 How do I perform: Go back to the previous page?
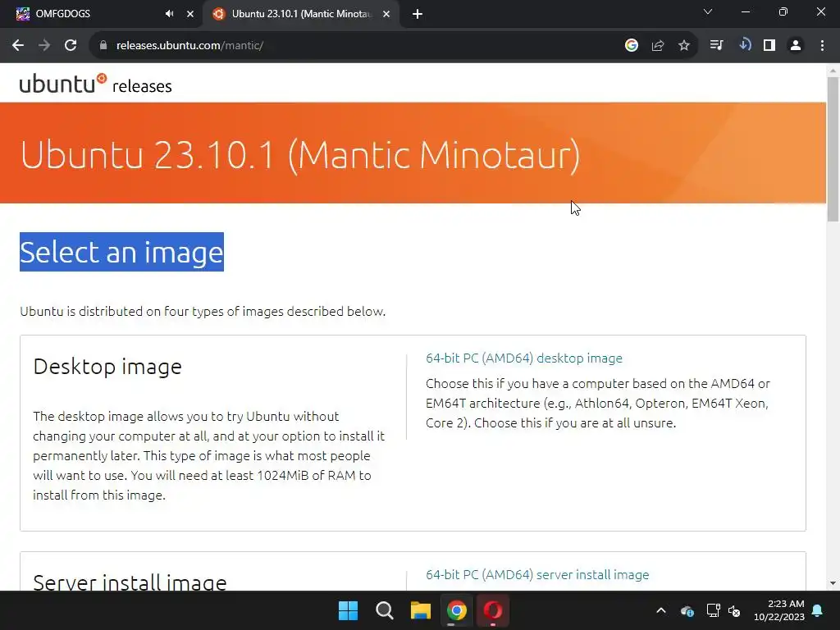click(18, 46)
